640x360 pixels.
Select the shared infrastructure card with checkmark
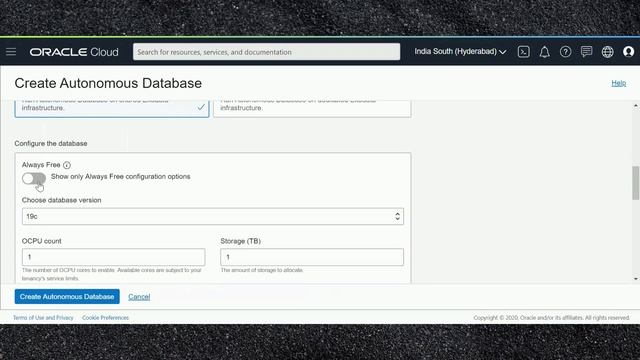tap(112, 108)
